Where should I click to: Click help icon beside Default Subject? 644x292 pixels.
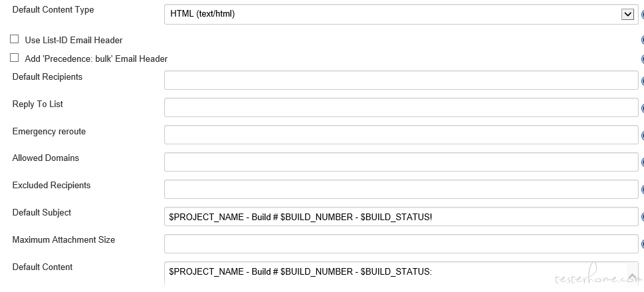(x=642, y=217)
